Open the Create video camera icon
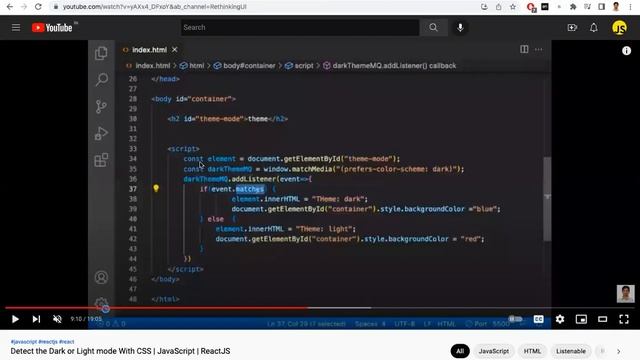This screenshot has height=360, width=640. point(572,27)
